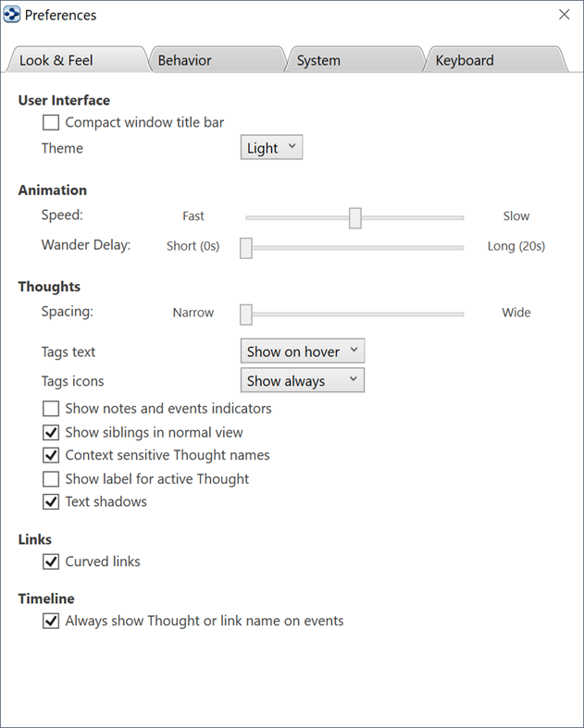Open the Theme dropdown
Image resolution: width=584 pixels, height=728 pixels.
coord(271,148)
